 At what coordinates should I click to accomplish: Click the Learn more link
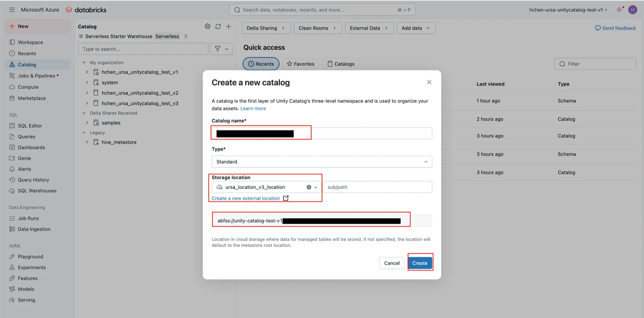click(253, 108)
